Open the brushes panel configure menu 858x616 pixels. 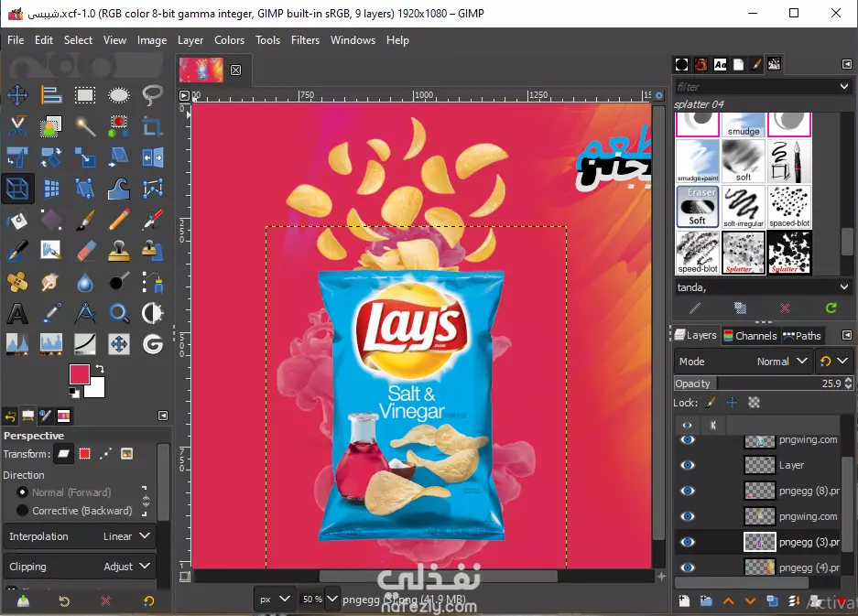[846, 64]
